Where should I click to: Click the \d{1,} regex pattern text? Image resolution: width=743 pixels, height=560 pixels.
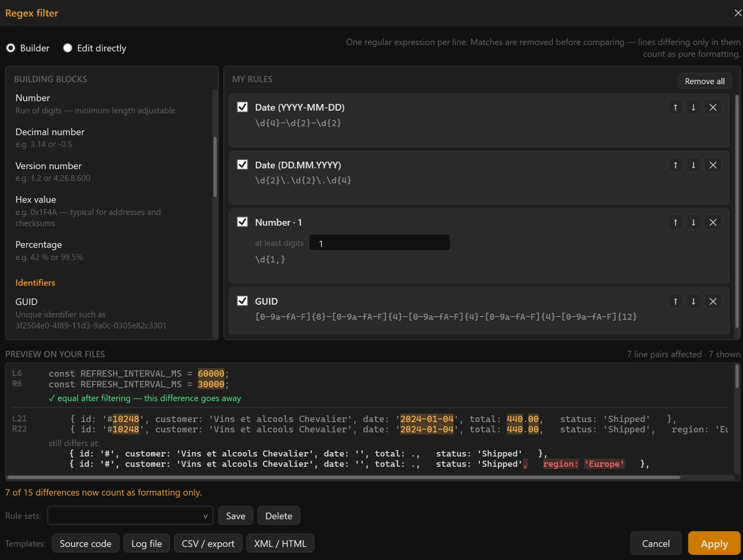(x=270, y=260)
